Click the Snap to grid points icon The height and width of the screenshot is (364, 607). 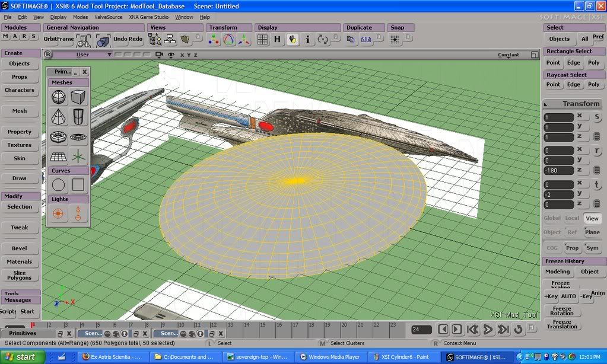(x=395, y=40)
